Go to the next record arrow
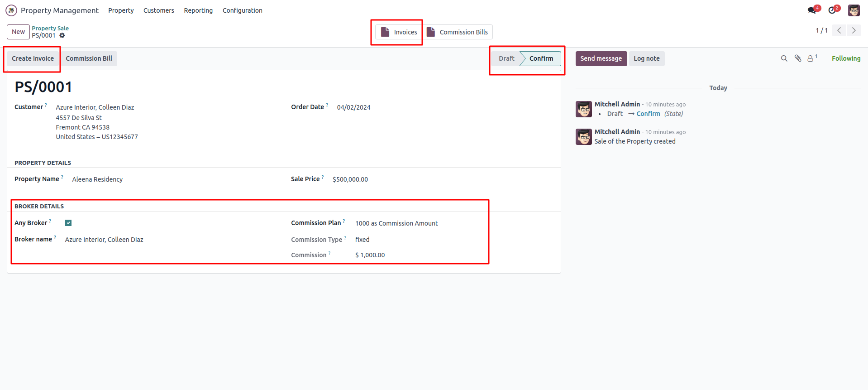Screen dimensions: 868x390 tap(854, 30)
